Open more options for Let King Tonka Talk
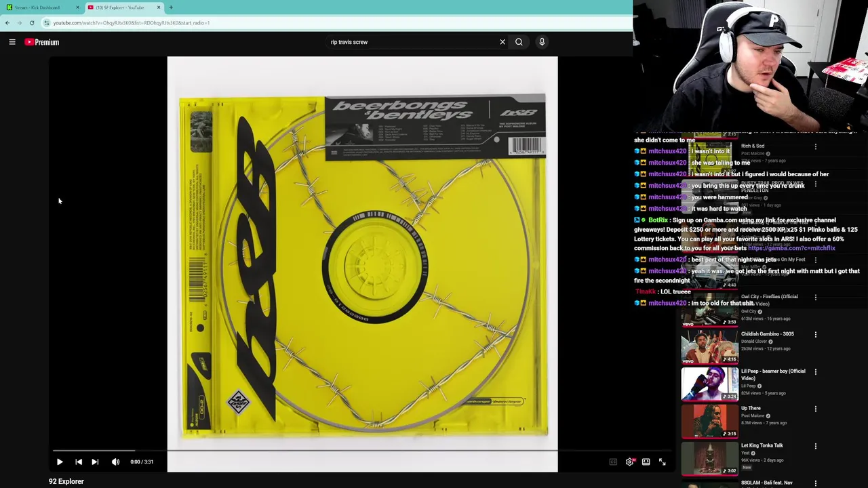 tap(816, 447)
